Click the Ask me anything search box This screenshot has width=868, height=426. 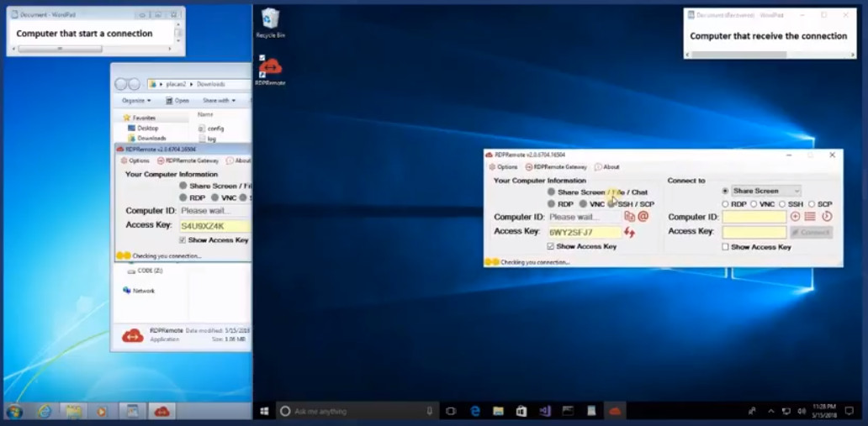(356, 411)
